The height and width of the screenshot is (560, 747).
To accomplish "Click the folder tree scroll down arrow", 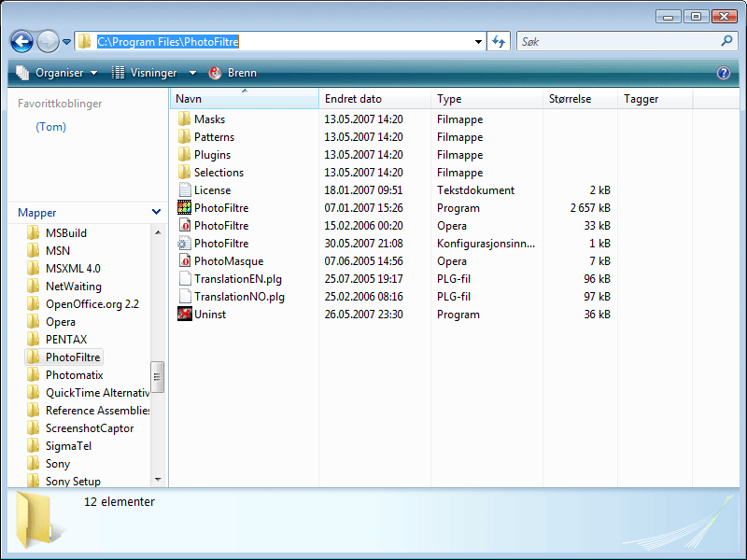I will [x=158, y=480].
